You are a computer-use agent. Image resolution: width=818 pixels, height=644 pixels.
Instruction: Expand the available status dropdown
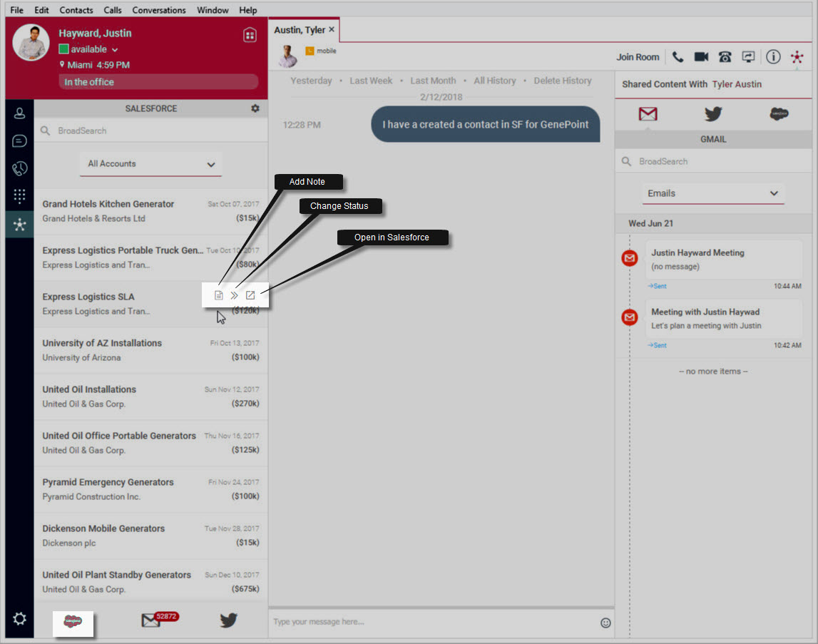pyautogui.click(x=115, y=50)
